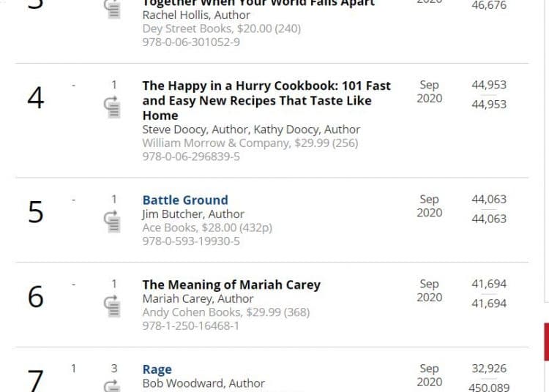Click the Andy Cohen Books publisher line
This screenshot has height=392, width=549.
tap(225, 312)
